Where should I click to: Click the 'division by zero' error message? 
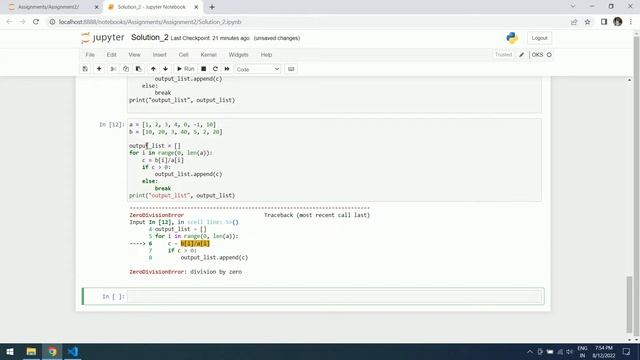[x=216, y=272]
